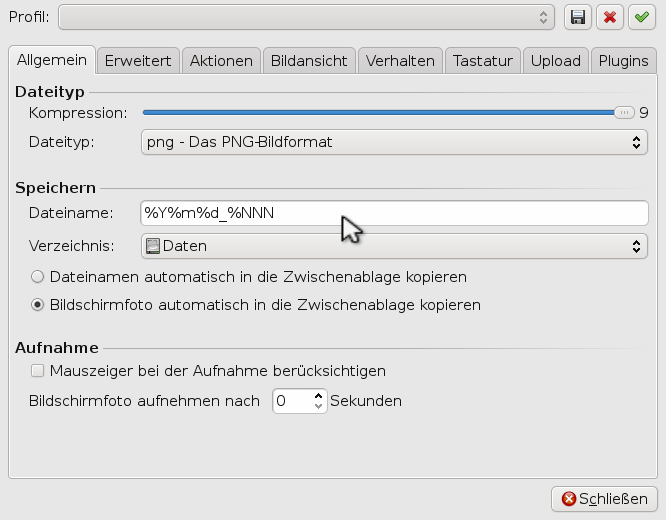Viewport: 666px width, 520px height.
Task: Select Dateinamen automatisch in die Zwischenablage kopieren
Action: (x=38, y=276)
